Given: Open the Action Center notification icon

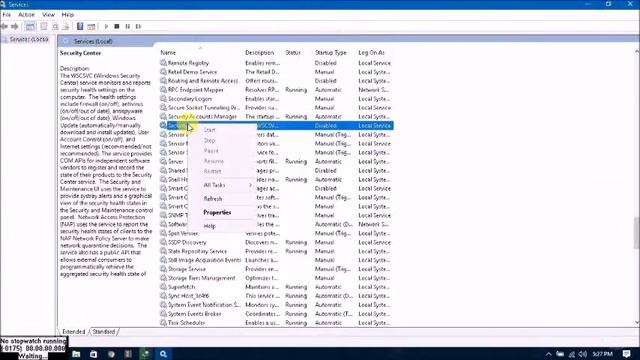Looking at the screenshot, I should click(x=627, y=354).
